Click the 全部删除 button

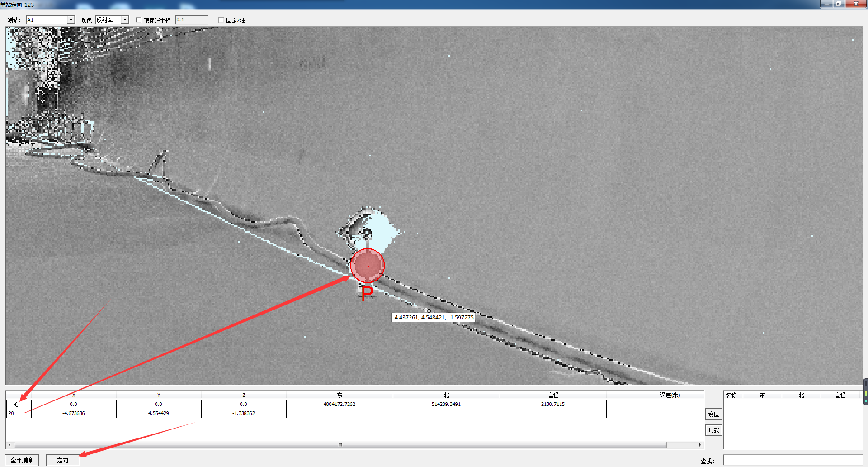point(22,460)
